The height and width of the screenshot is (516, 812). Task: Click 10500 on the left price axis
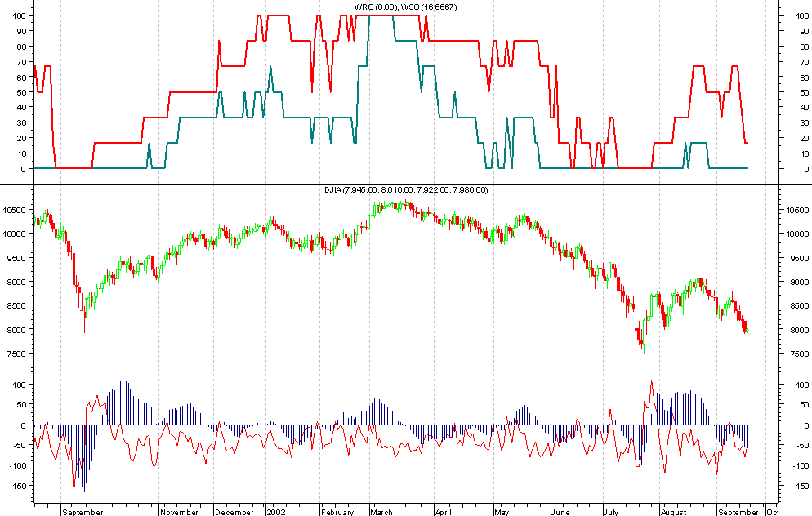point(17,210)
